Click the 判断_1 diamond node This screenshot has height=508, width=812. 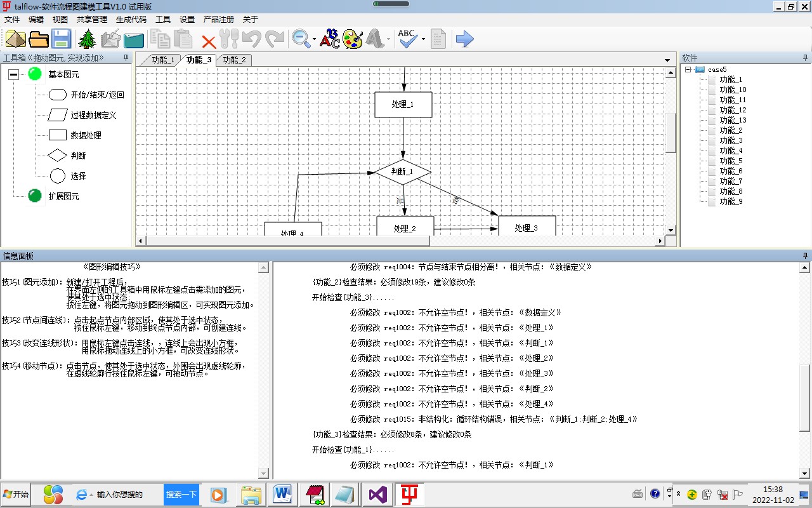(402, 171)
